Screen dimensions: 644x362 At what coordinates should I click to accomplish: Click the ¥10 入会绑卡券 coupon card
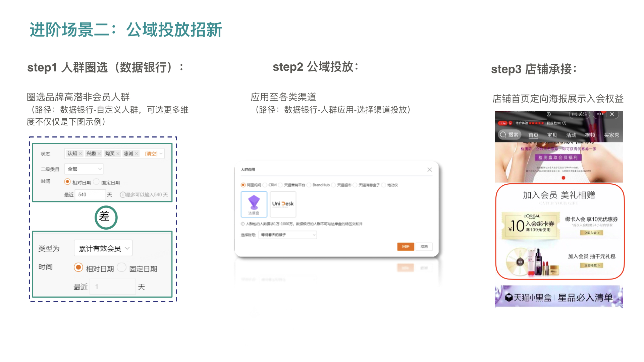(531, 226)
